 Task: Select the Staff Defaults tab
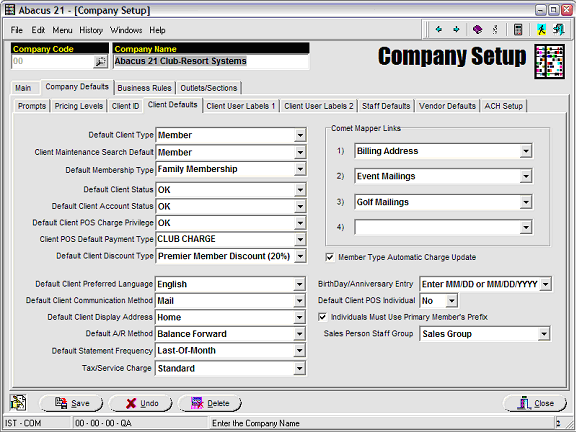[x=386, y=106]
